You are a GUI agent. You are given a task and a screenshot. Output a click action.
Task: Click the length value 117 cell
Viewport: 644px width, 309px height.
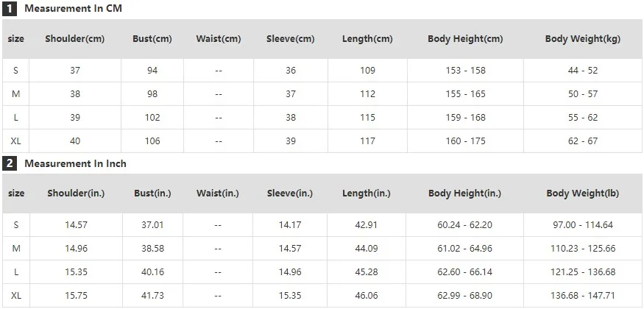pyautogui.click(x=367, y=141)
